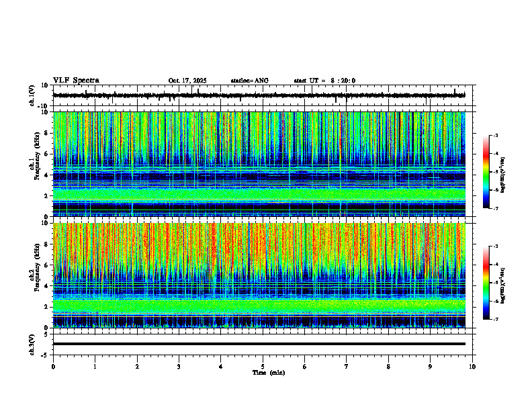Click the ch.1 spectrogram green 2 kHz band

coord(259,194)
